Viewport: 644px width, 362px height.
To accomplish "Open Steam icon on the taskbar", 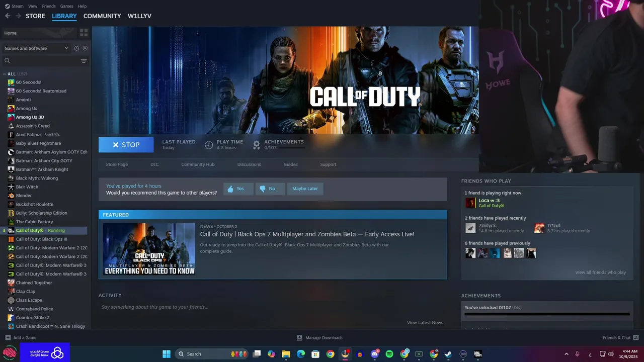I will tap(448, 354).
